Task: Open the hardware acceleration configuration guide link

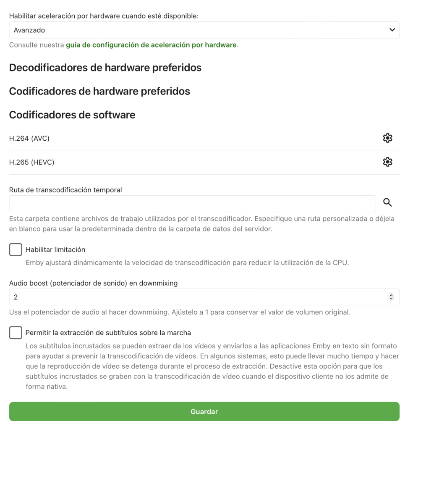Action: [151, 45]
